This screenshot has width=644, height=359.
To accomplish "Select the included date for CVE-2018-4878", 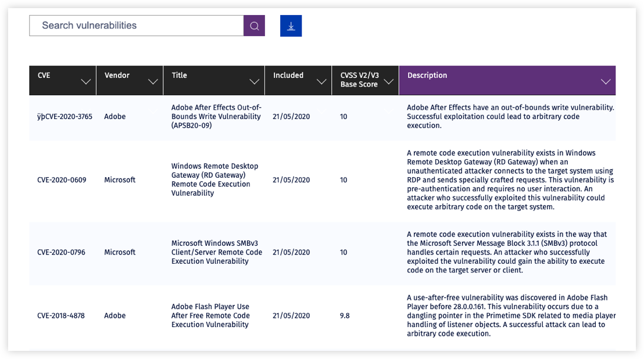I will 291,315.
